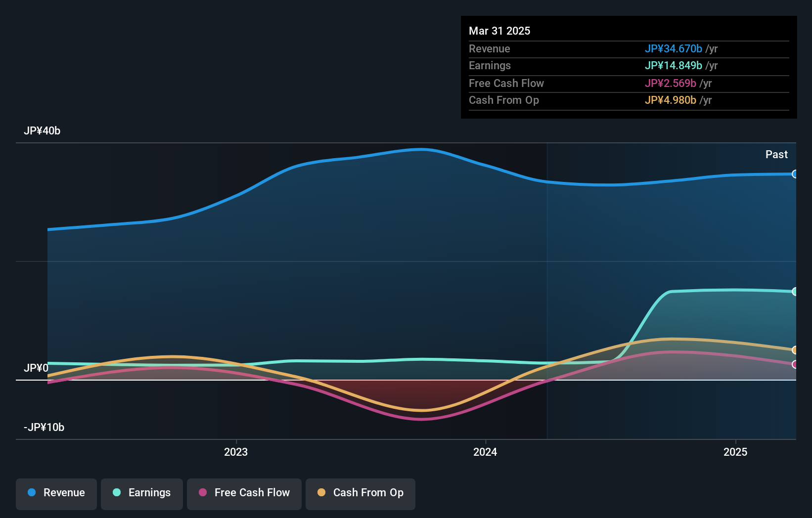812x518 pixels.
Task: Click the JP¥34.670b revenue value
Action: (x=674, y=49)
